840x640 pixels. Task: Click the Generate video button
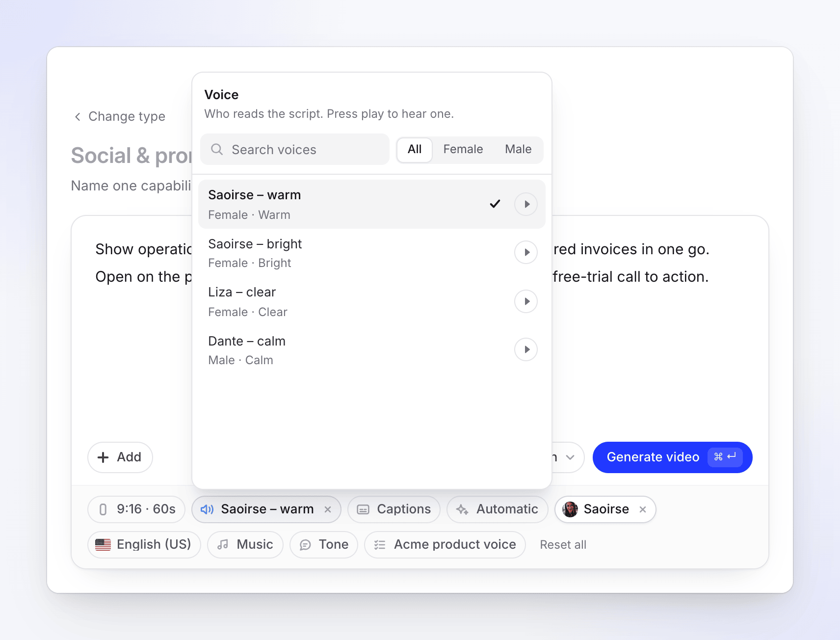pyautogui.click(x=673, y=457)
